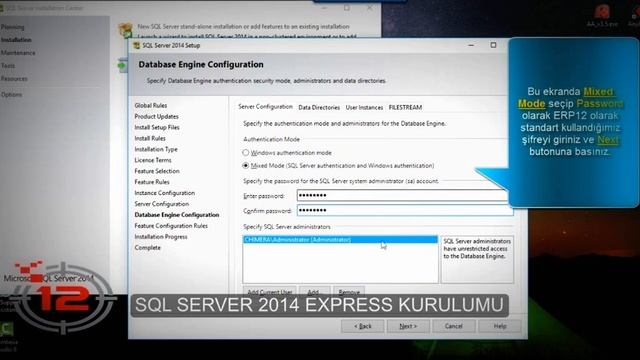The width and height of the screenshot is (640, 360).
Task: Click the Add Current User button
Action: tap(270, 291)
